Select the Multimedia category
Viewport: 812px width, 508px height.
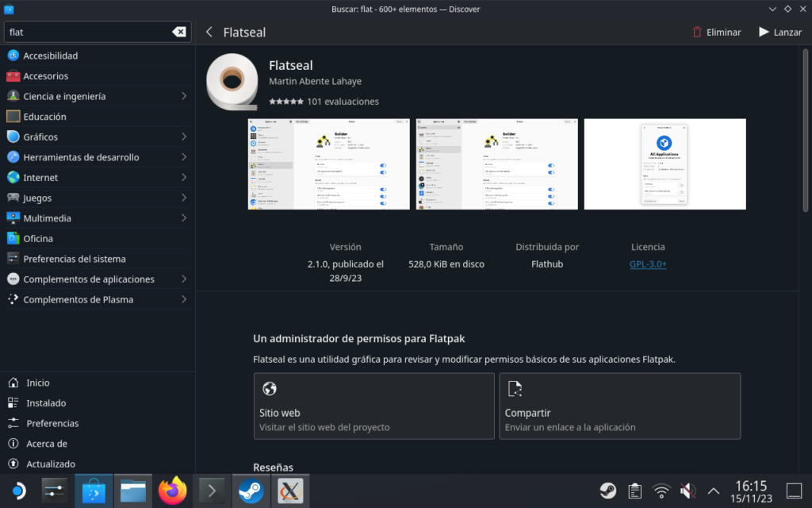coord(47,218)
